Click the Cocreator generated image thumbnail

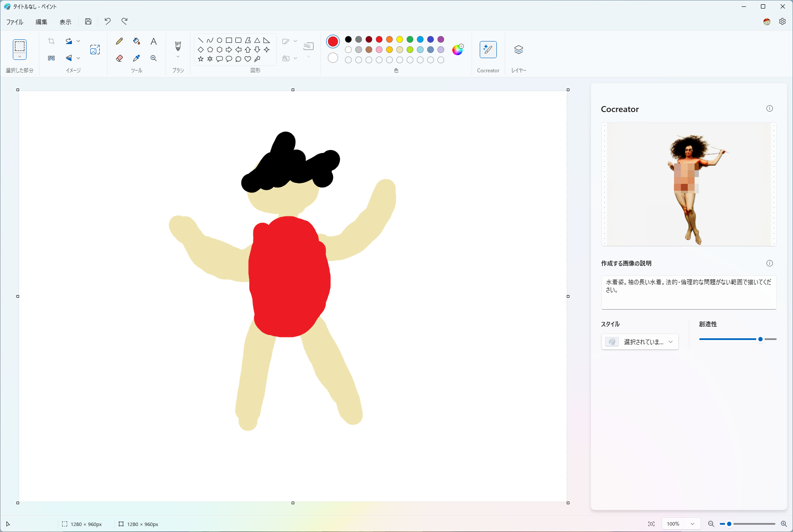pyautogui.click(x=688, y=184)
